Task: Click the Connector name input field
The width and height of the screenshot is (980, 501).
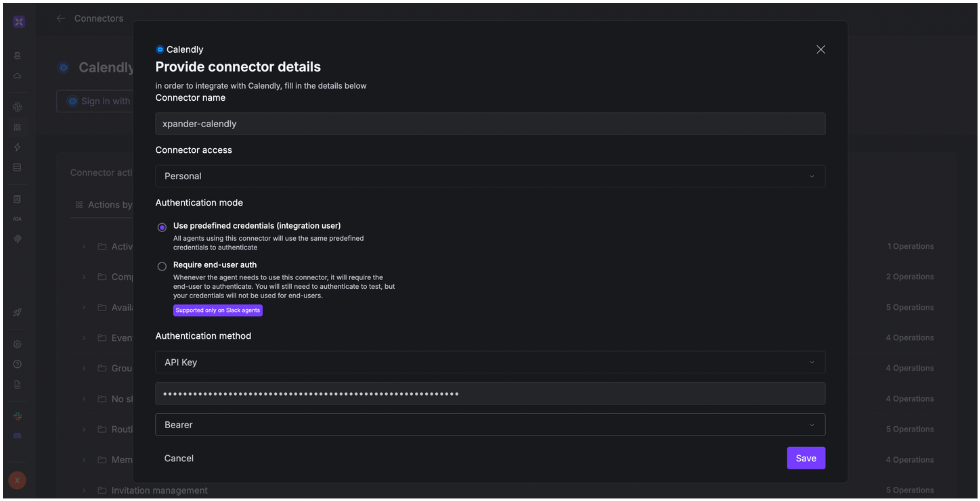Action: coord(490,124)
